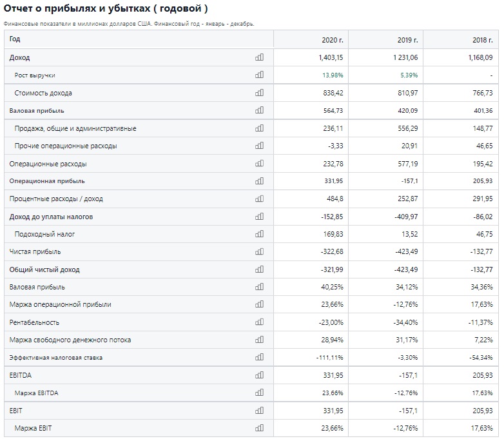The height and width of the screenshot is (439, 504).
Task: Select the Доход row label
Action: point(19,57)
